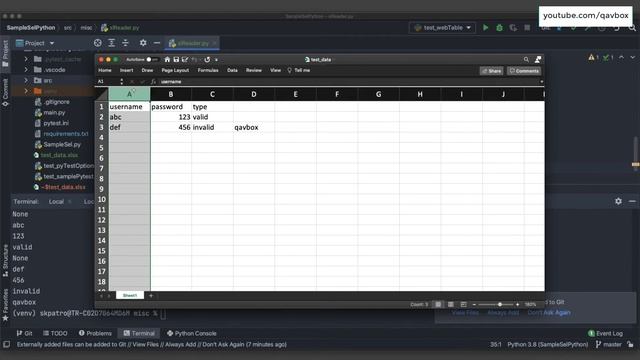Viewport: 640px width, 360px height.
Task: Click Excel zoom out minus button
Action: [x=474, y=304]
